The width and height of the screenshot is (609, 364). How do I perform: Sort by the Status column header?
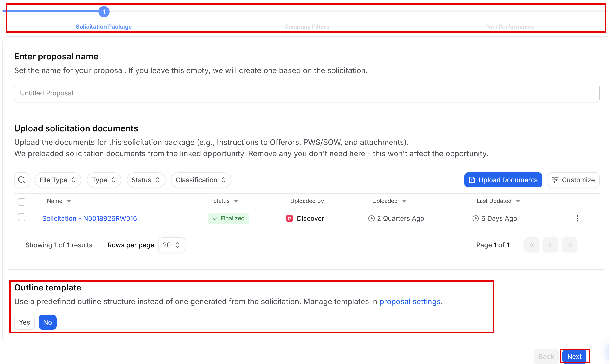(225, 201)
